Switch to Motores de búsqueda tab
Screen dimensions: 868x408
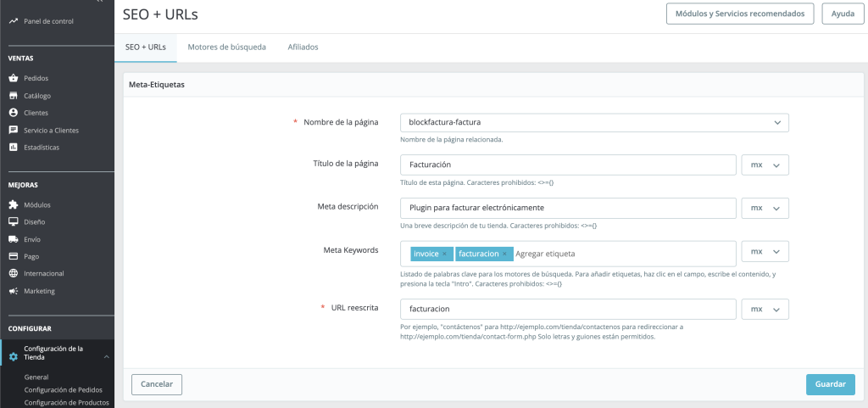coord(227,48)
